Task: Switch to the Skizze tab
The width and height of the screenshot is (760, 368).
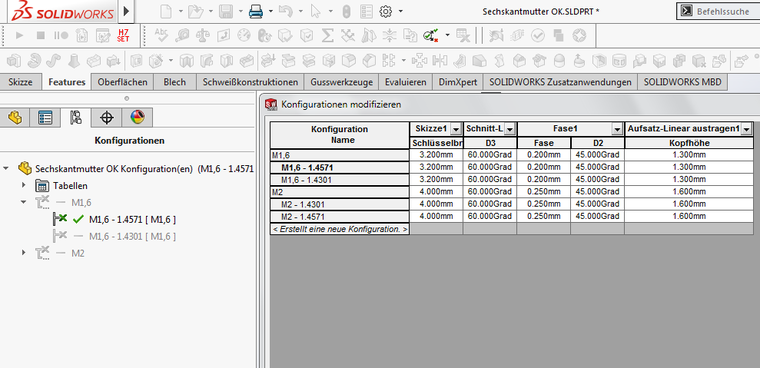Action: (x=20, y=82)
